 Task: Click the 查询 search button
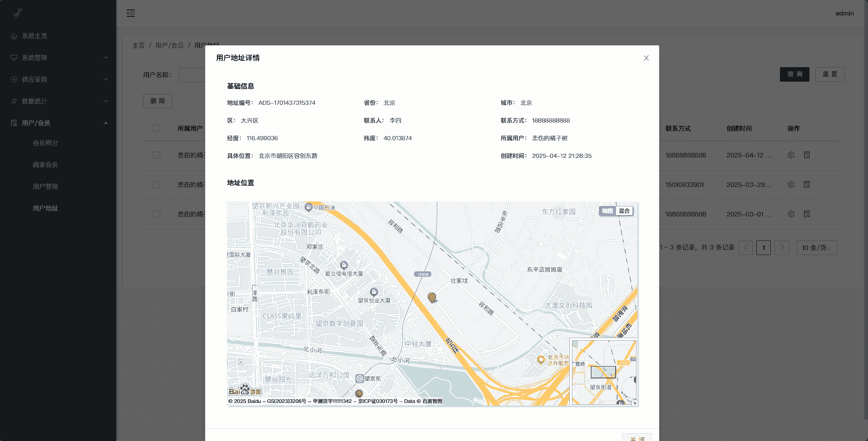794,74
